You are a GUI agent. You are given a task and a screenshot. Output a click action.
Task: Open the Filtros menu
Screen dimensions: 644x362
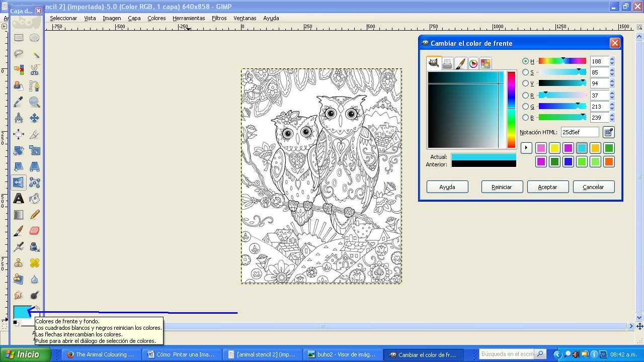(x=219, y=18)
